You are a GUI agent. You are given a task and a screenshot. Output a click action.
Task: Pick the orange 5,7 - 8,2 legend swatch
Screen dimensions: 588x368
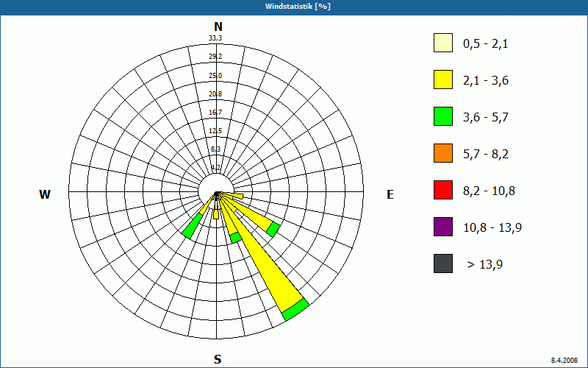tap(443, 153)
